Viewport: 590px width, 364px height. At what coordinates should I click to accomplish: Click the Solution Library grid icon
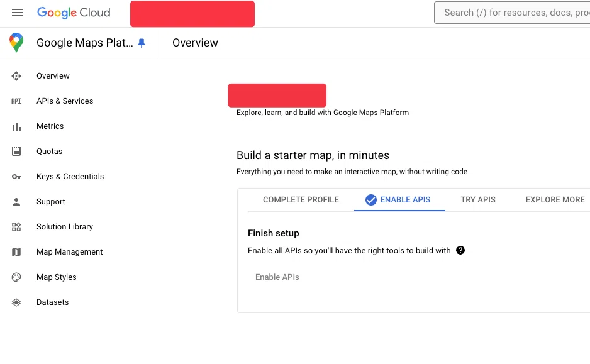click(x=16, y=227)
